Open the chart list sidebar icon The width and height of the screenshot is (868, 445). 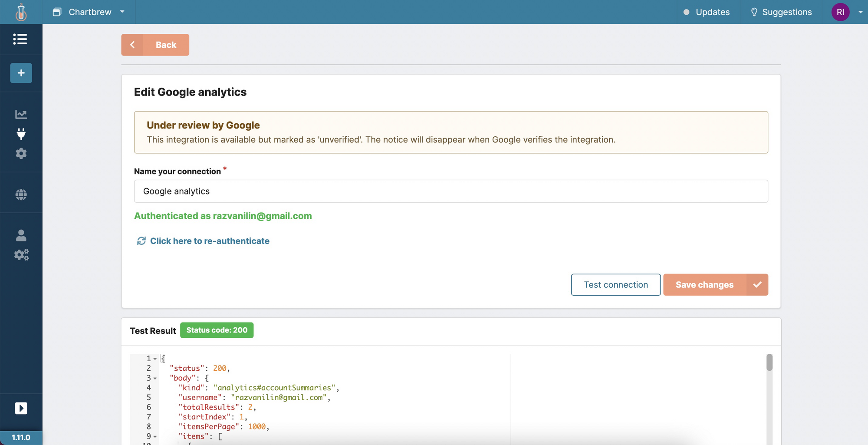(20, 39)
